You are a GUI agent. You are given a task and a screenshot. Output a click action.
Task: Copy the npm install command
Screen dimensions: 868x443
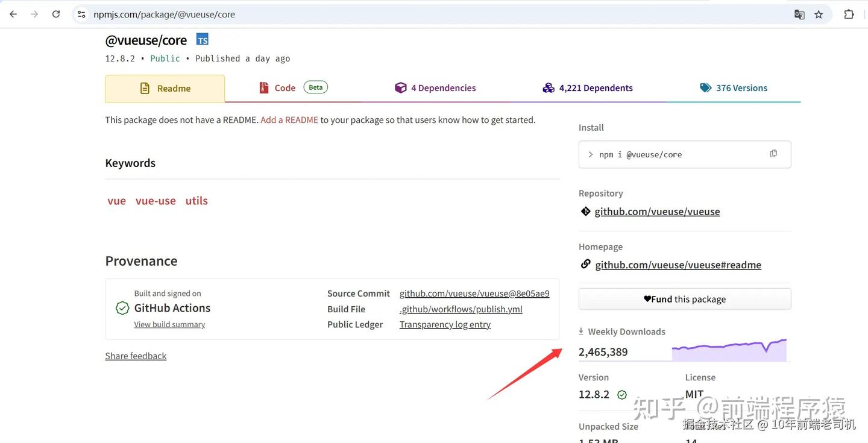[x=773, y=154]
